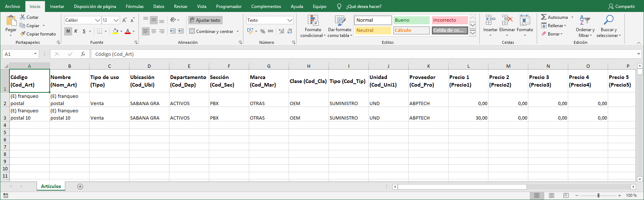
Task: Switch to the Fórmulas ribbon tab
Action: click(x=135, y=7)
